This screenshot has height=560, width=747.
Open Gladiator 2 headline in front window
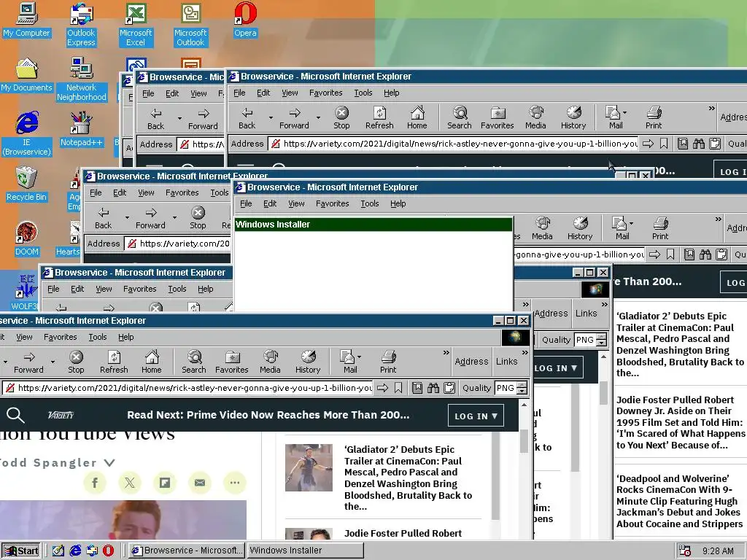click(x=408, y=478)
